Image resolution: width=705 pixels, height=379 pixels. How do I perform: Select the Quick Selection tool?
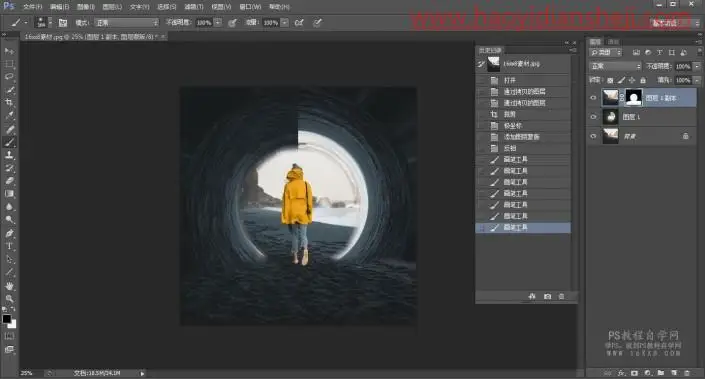pos(9,89)
